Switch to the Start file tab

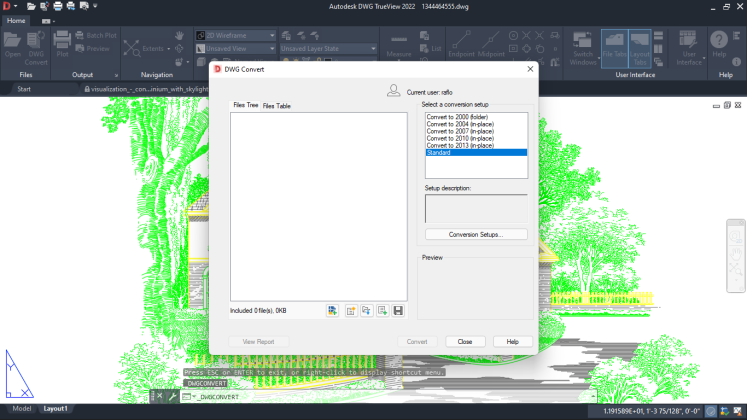click(x=24, y=89)
